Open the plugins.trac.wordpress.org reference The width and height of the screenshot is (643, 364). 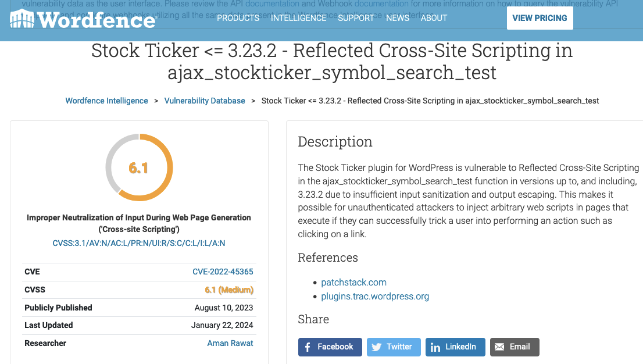pyautogui.click(x=375, y=297)
